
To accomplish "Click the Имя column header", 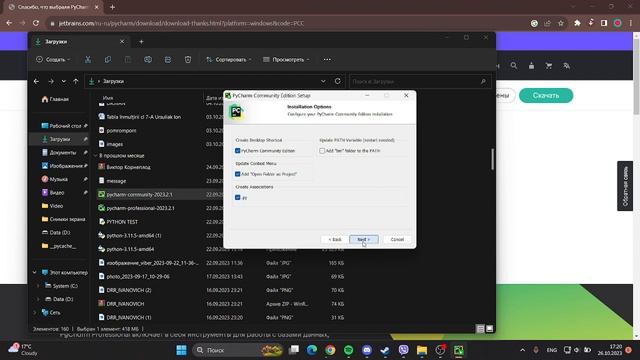I will pos(108,98).
